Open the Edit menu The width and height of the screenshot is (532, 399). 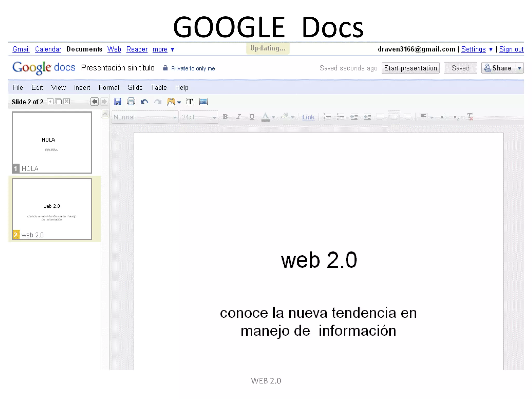pyautogui.click(x=37, y=88)
